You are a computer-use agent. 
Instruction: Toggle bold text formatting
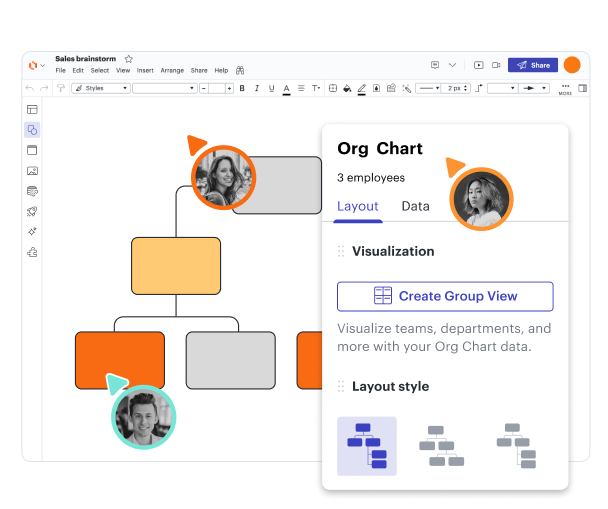point(243,88)
